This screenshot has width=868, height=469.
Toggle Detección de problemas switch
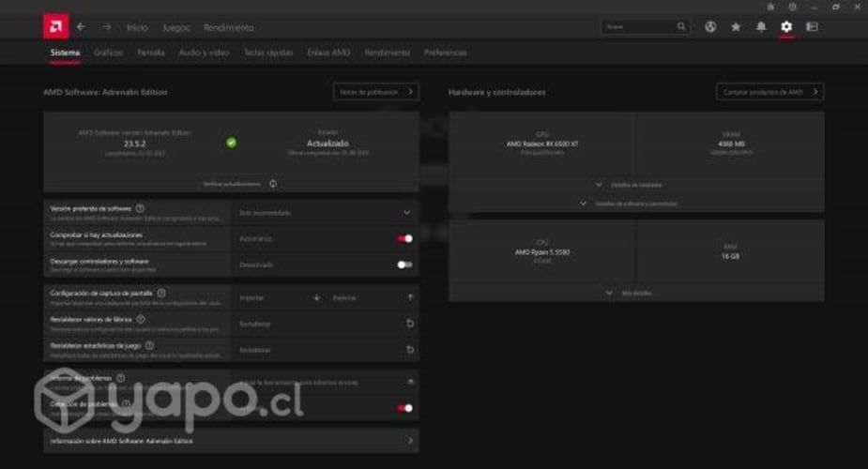tap(404, 408)
